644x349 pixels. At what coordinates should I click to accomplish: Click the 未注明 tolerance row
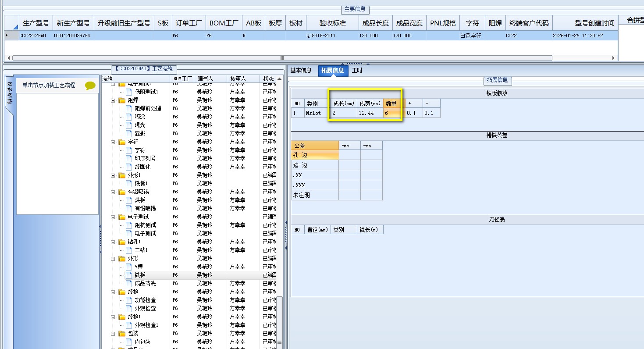[315, 195]
